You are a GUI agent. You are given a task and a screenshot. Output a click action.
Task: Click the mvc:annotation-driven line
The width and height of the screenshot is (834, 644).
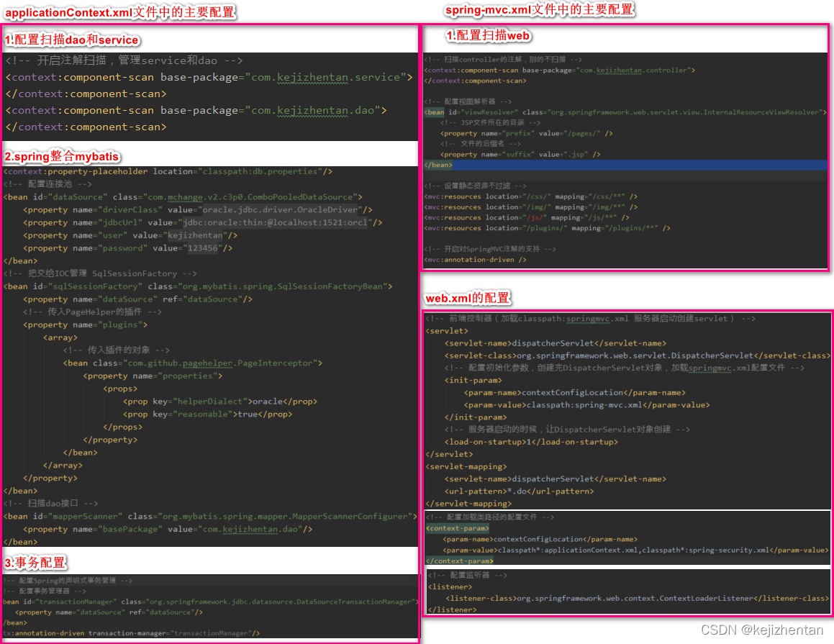[x=476, y=260]
